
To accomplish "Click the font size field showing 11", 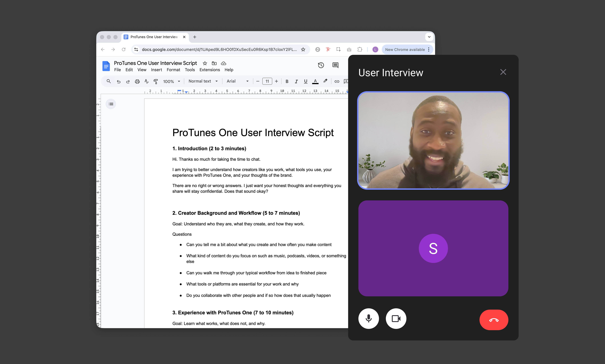I will point(267,81).
